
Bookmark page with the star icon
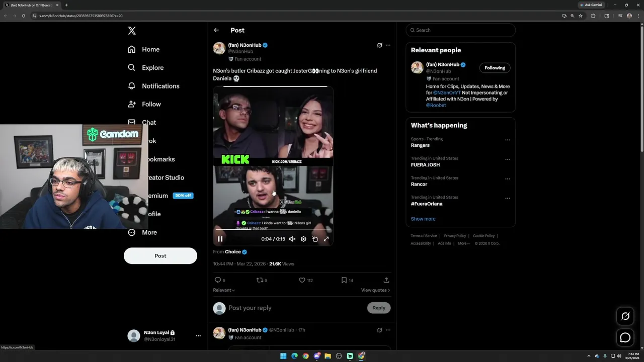click(x=581, y=16)
